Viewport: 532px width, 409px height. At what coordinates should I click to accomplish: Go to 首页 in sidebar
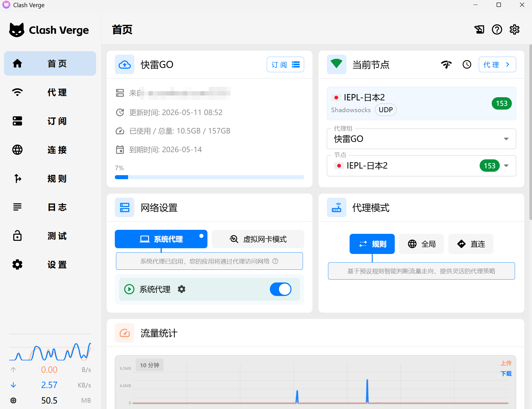point(50,64)
